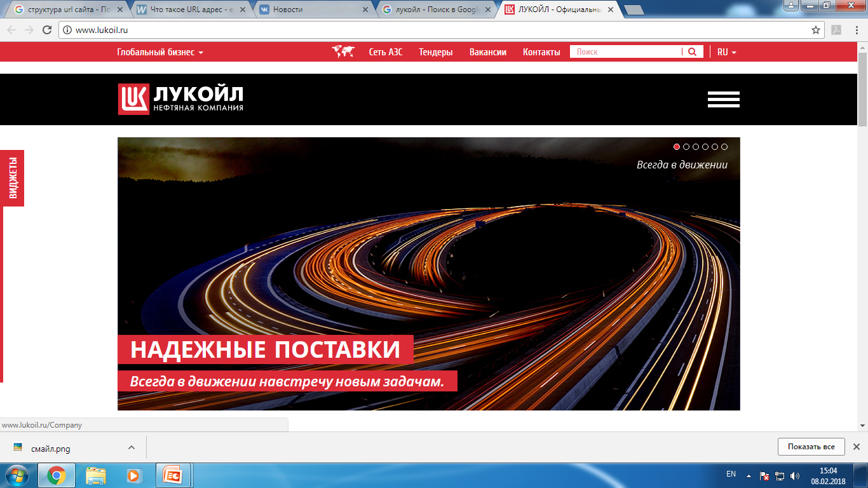The width and height of the screenshot is (868, 488).
Task: Open the Сеть АЗС link
Action: click(386, 52)
